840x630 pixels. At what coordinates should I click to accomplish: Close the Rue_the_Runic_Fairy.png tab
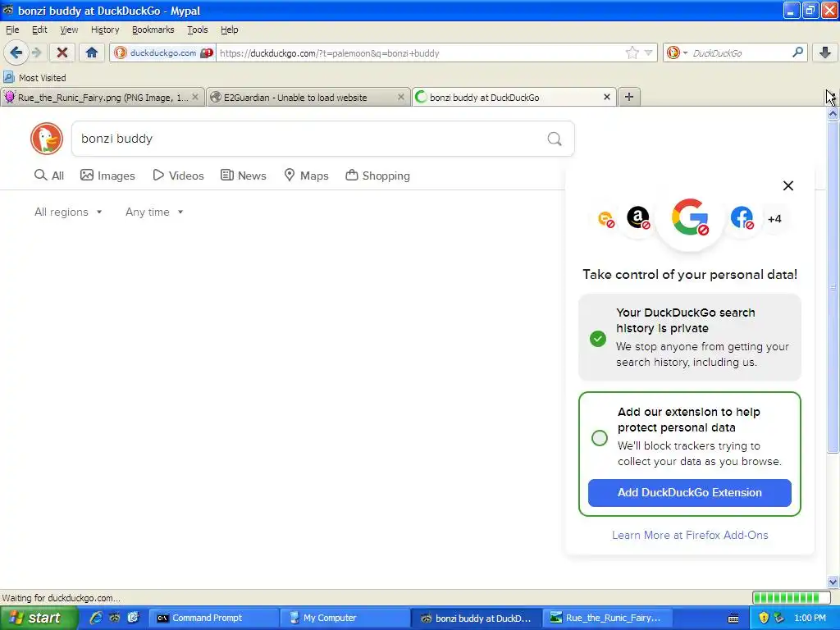(x=195, y=97)
